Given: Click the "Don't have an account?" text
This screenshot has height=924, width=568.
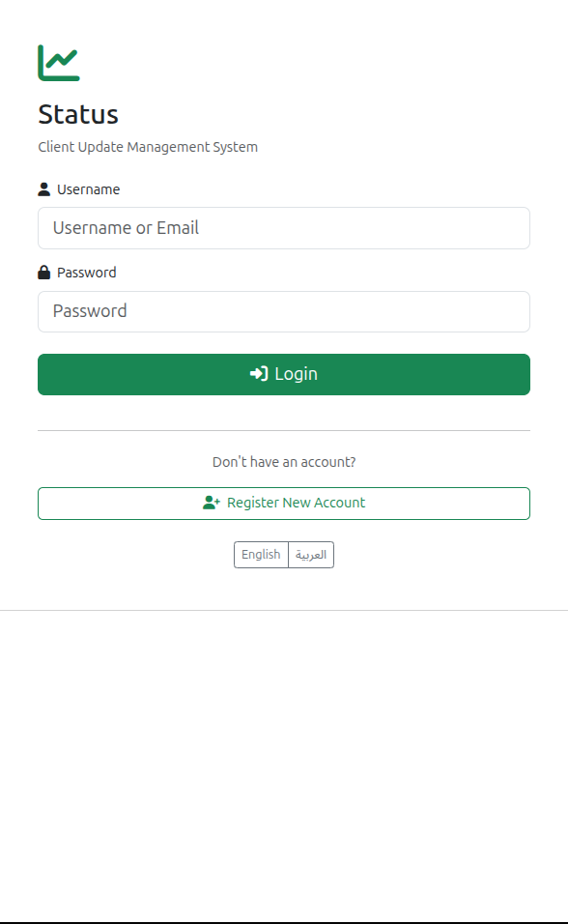Looking at the screenshot, I should coord(284,461).
